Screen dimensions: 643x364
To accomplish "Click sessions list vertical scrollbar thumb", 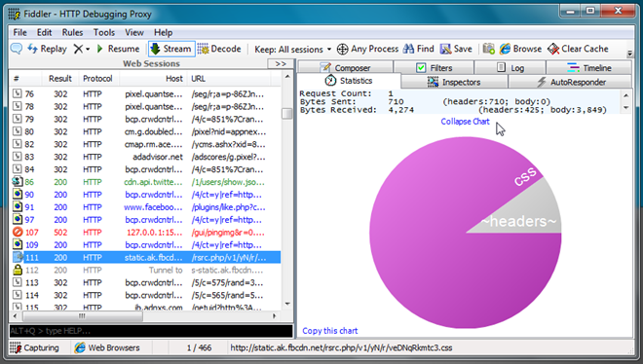I will (x=287, y=114).
